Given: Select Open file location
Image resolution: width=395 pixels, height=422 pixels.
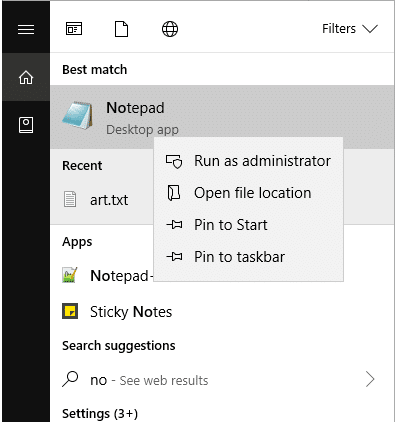Looking at the screenshot, I should pyautogui.click(x=248, y=193).
